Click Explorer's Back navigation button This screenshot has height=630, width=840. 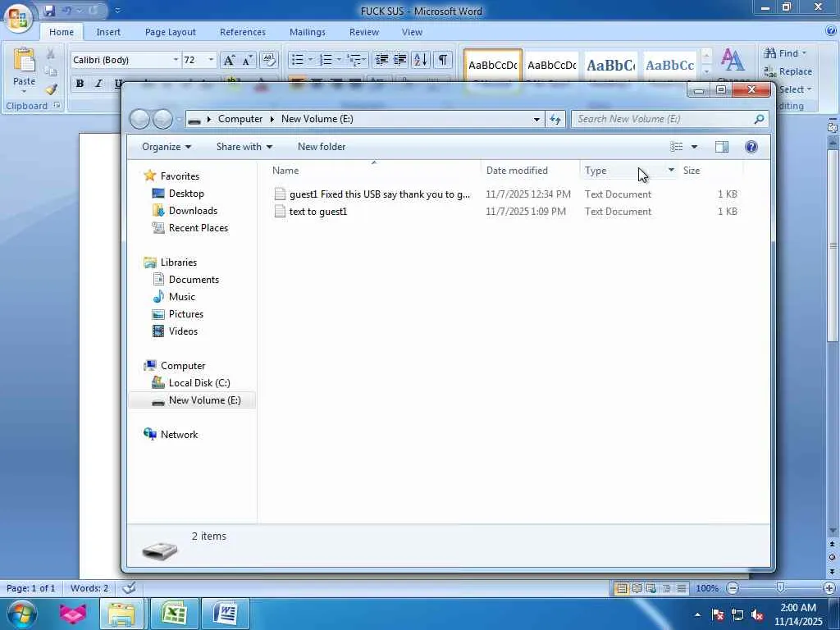139,119
